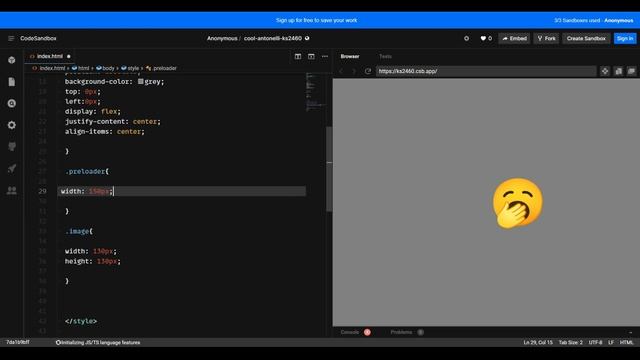
Task: Click the yawning emoji image in preview
Action: coord(518,203)
